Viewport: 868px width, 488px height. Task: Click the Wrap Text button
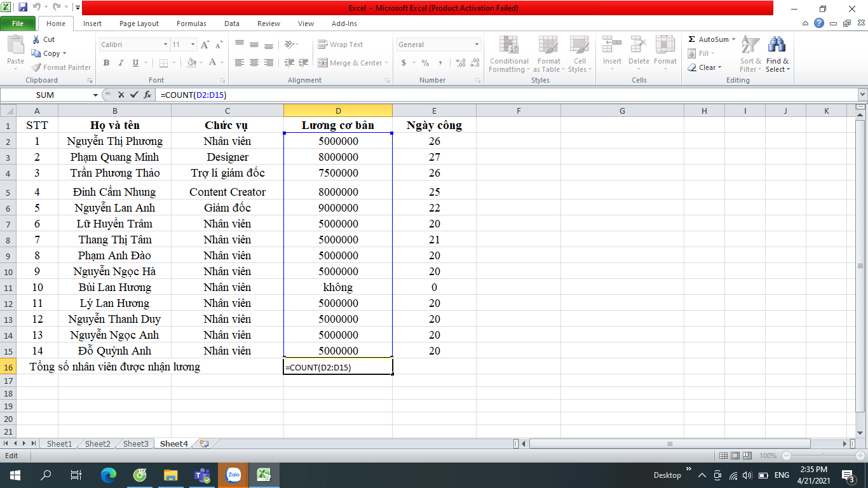pos(341,44)
